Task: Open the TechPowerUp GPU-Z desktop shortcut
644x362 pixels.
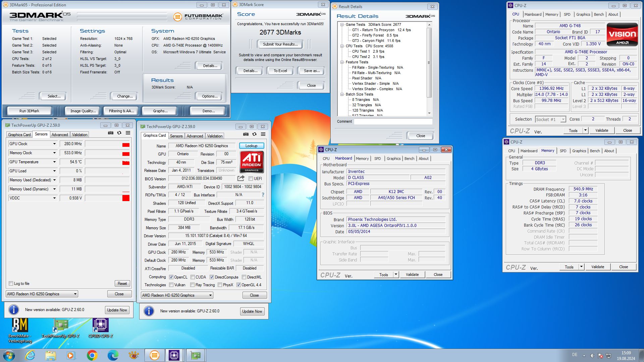Action: [60, 328]
